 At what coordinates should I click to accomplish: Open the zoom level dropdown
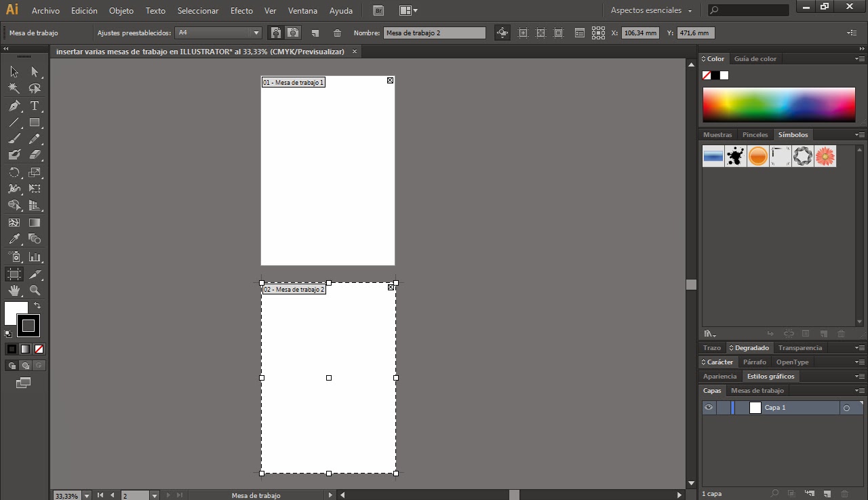(85, 495)
